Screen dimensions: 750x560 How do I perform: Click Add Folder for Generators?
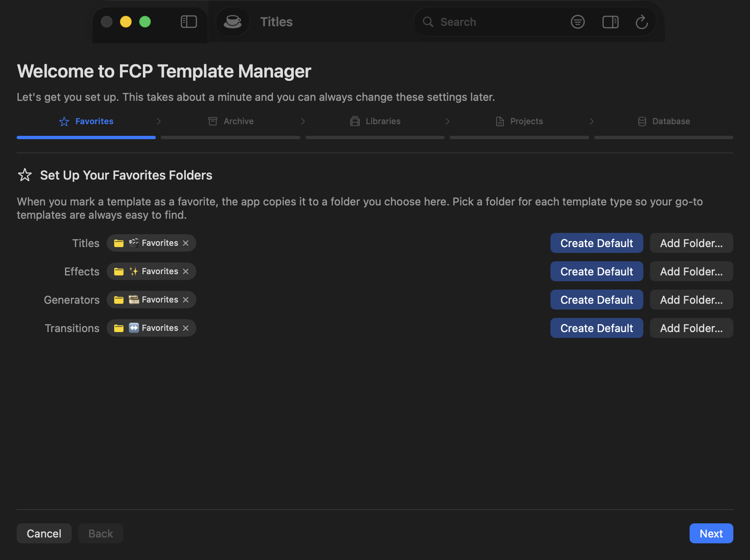pos(691,300)
